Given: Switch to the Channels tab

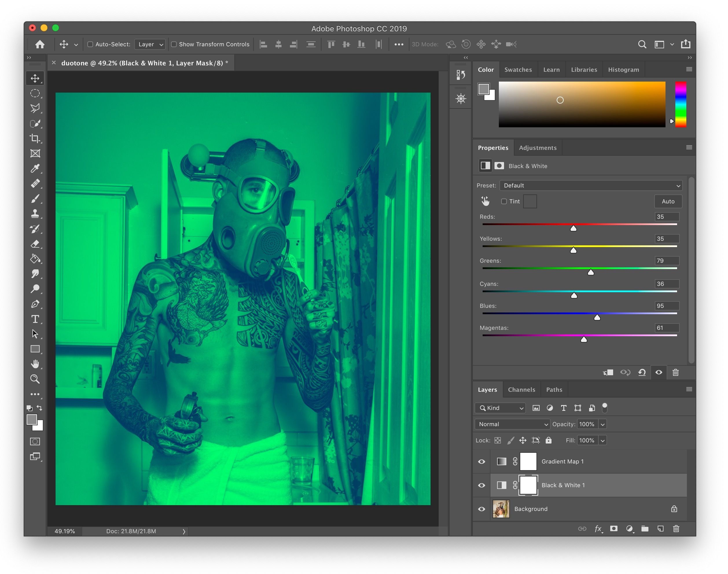Looking at the screenshot, I should coord(521,389).
